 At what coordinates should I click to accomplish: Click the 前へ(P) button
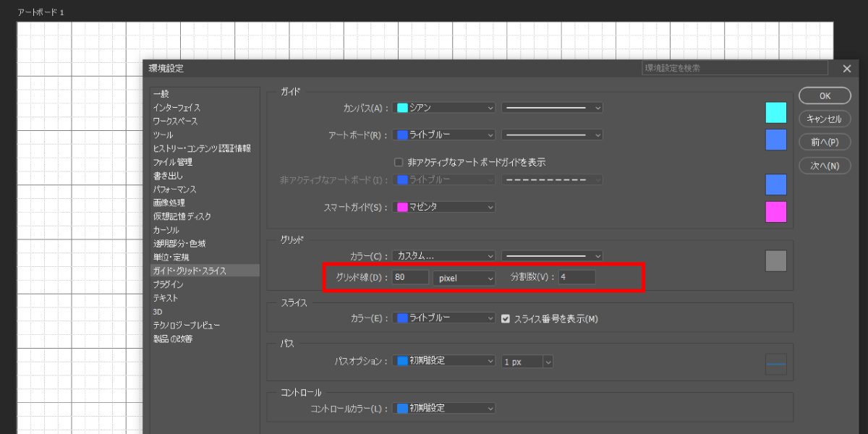click(825, 142)
